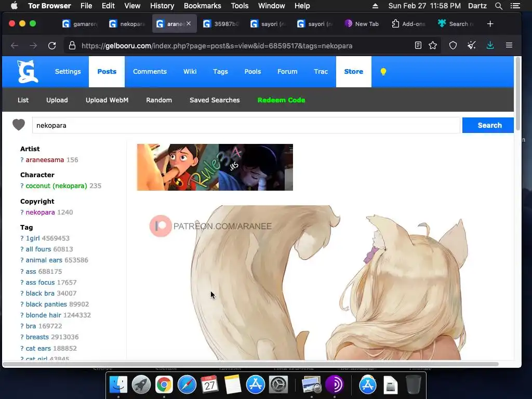Click the forward navigation arrow
The height and width of the screenshot is (399, 532).
(33, 46)
